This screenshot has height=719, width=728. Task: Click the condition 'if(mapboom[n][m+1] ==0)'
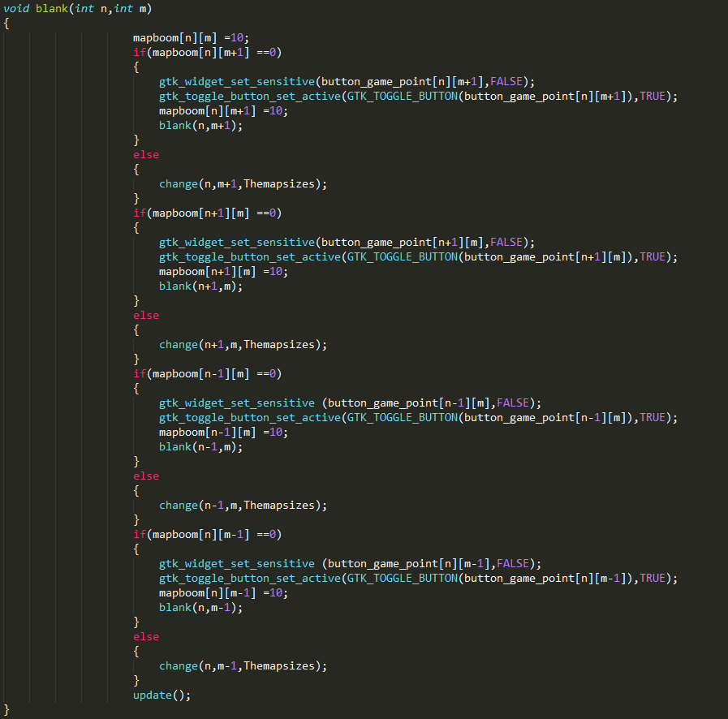click(208, 53)
